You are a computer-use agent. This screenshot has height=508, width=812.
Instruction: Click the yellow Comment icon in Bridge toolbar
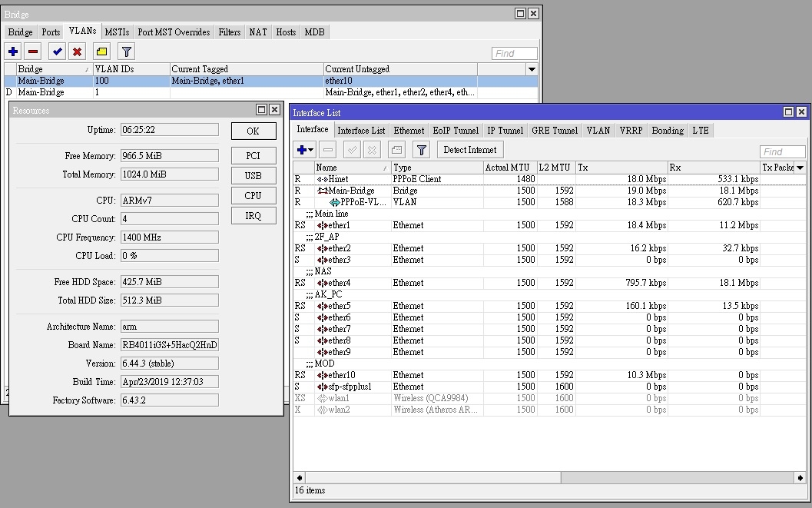pyautogui.click(x=101, y=51)
